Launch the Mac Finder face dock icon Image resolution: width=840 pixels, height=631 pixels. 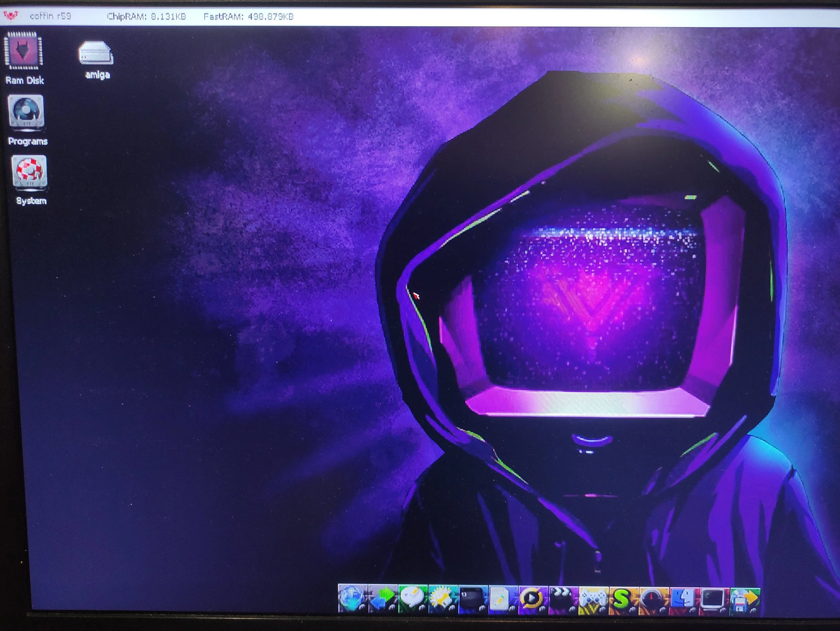[684, 599]
